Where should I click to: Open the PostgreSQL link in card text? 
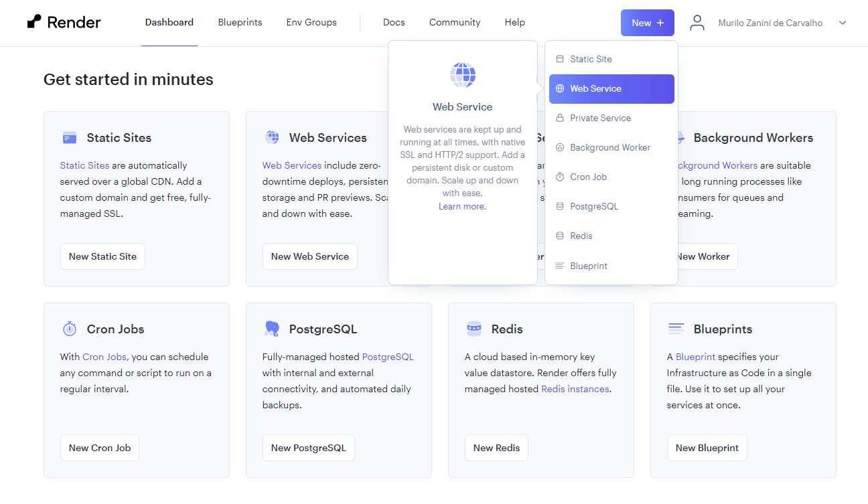[388, 357]
